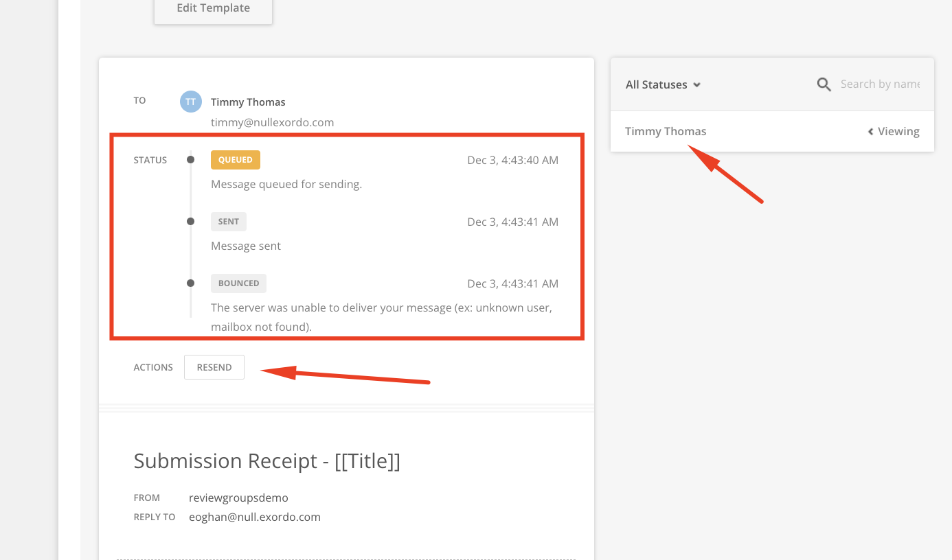Click the Submission Receipt - [[Title]] heading
This screenshot has height=560, width=952.
[x=267, y=461]
